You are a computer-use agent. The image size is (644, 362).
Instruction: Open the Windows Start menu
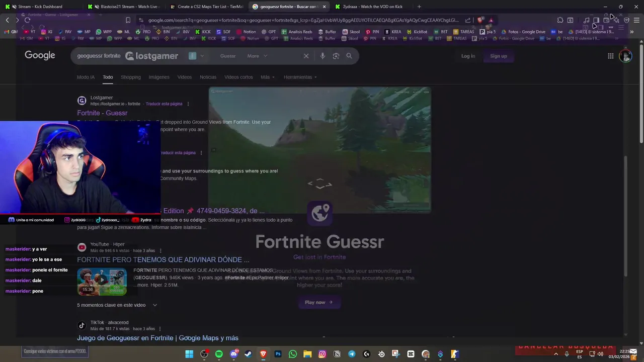pos(189,354)
